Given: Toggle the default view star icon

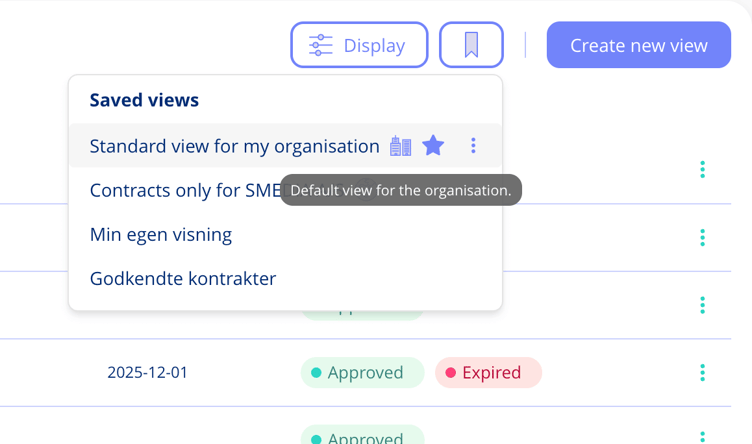Looking at the screenshot, I should point(433,146).
